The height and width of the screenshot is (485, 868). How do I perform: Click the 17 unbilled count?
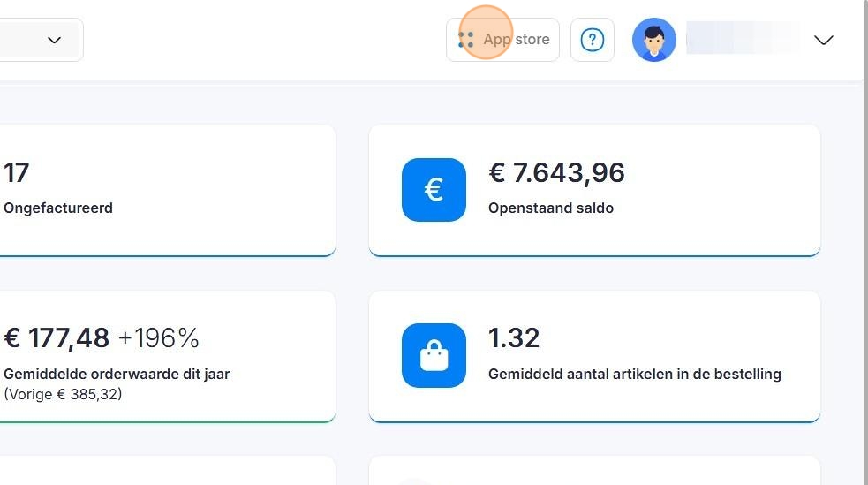(x=17, y=173)
